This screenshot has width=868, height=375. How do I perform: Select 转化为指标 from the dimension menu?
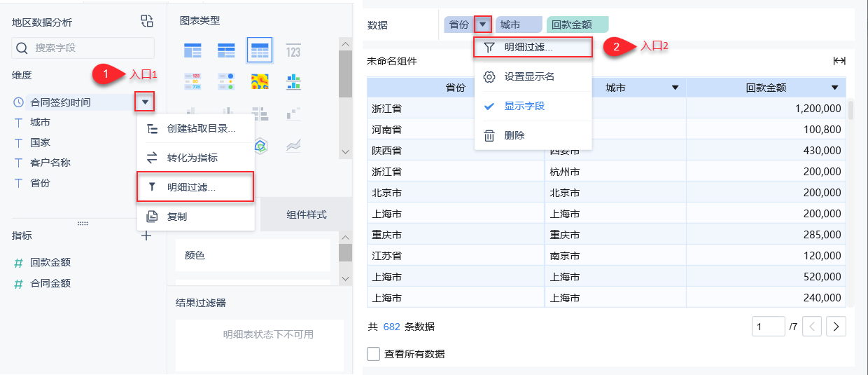192,158
